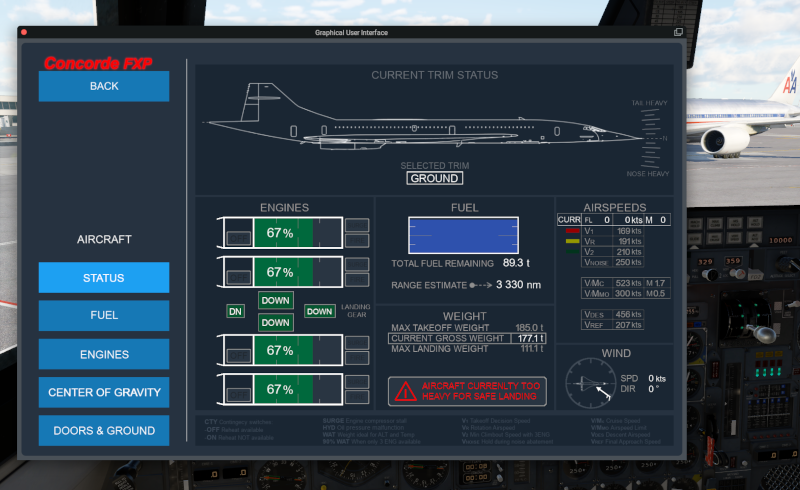
Task: Click the AIRSPEEDS section heading
Action: coord(614,208)
